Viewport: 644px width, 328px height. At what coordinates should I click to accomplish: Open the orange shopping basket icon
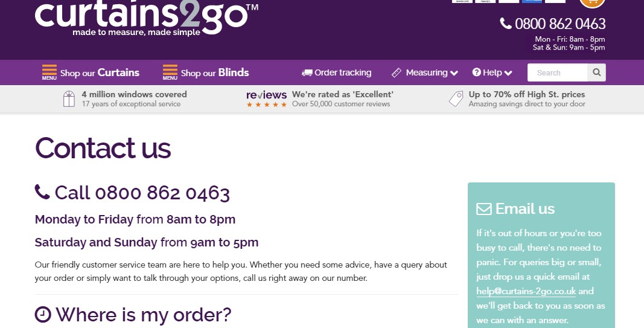coord(592,3)
